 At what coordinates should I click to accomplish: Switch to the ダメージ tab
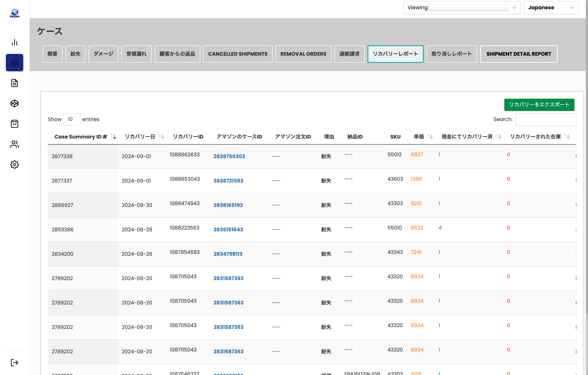103,54
